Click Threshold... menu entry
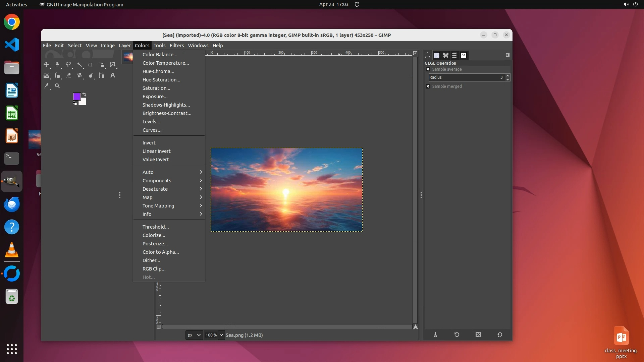The width and height of the screenshot is (644, 362). pos(155,227)
